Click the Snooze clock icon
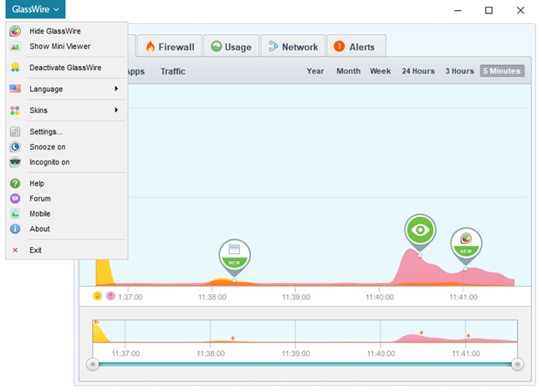Image resolution: width=542 pixels, height=392 pixels. click(15, 147)
